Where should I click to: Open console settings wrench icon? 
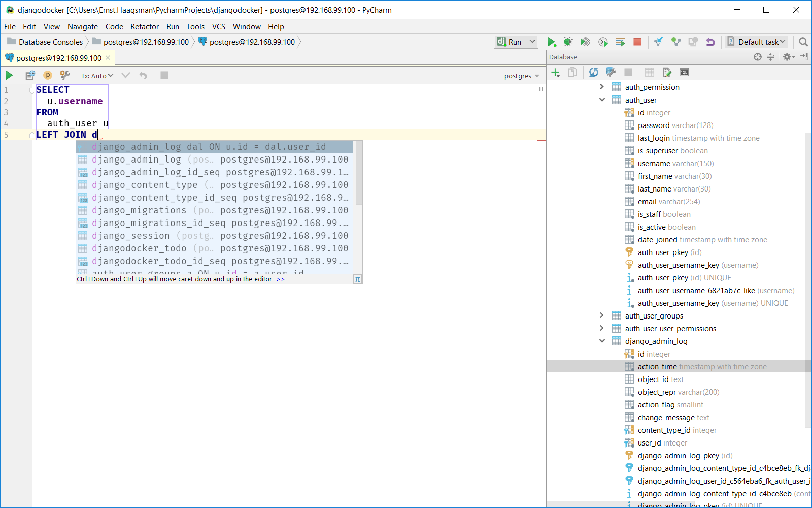(x=64, y=75)
